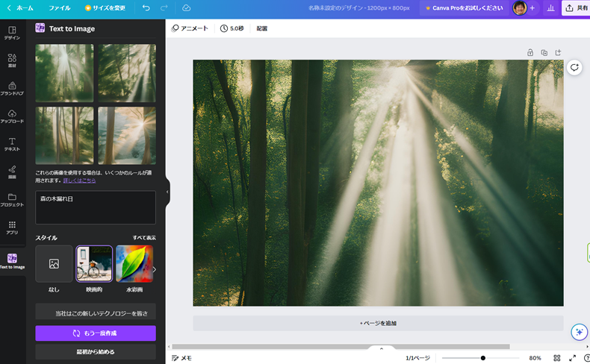This screenshot has width=590, height=364.
Task: Open the analytics bar chart icon
Action: [x=551, y=8]
